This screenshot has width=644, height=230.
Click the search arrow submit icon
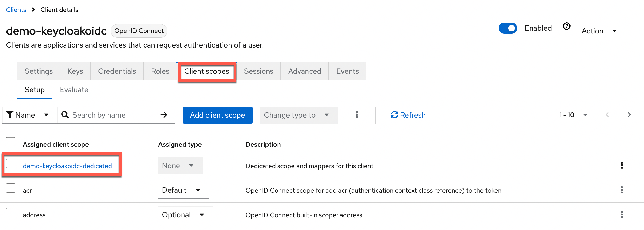164,115
